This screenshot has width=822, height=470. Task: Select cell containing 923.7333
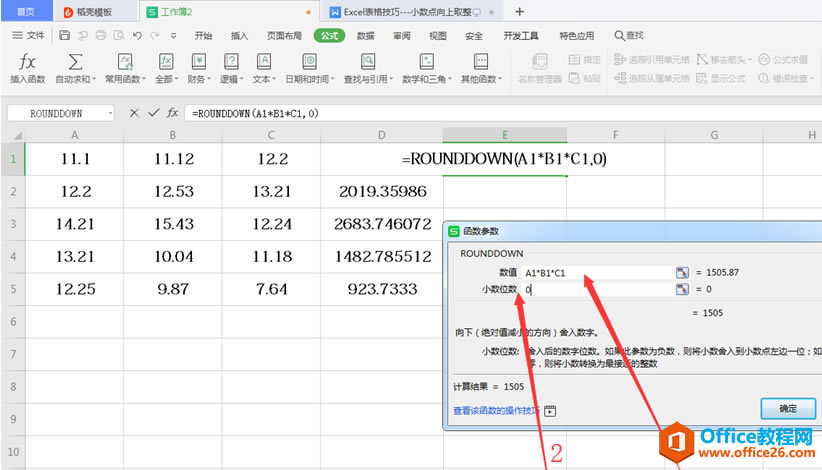coord(382,289)
